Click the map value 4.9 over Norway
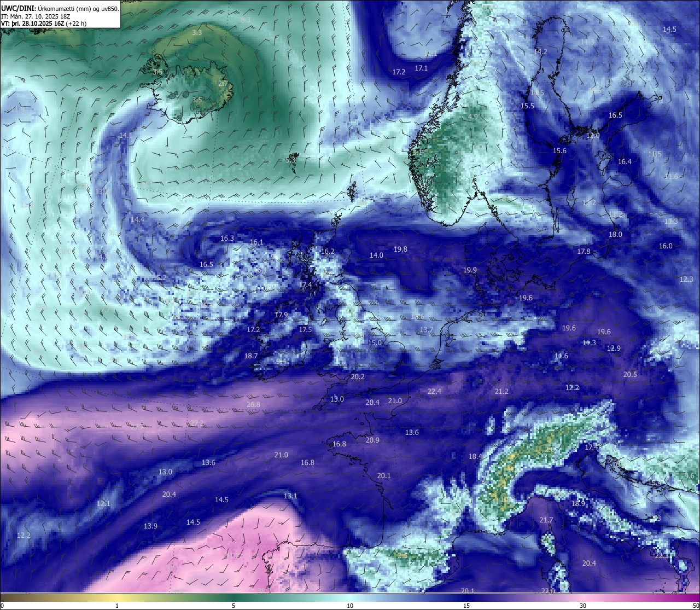The image size is (700, 610). pos(473,117)
